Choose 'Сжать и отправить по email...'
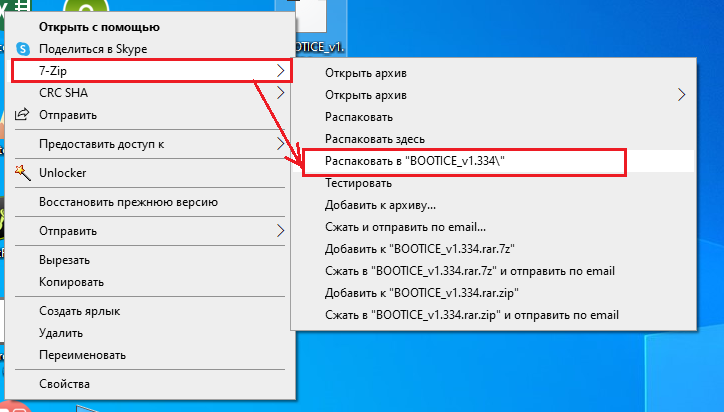 [405, 227]
